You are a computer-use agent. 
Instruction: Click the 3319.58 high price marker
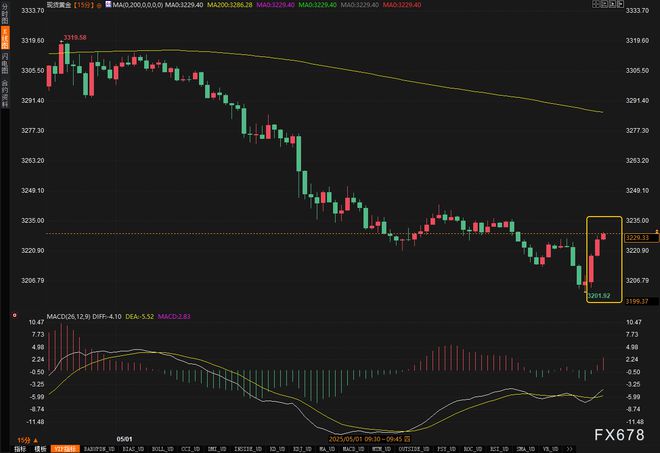(75, 37)
